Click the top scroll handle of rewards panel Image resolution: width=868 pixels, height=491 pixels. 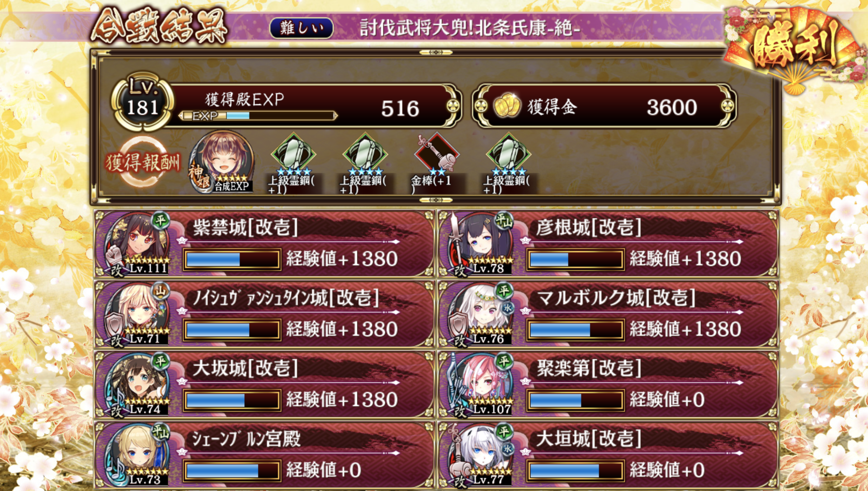coord(435,52)
